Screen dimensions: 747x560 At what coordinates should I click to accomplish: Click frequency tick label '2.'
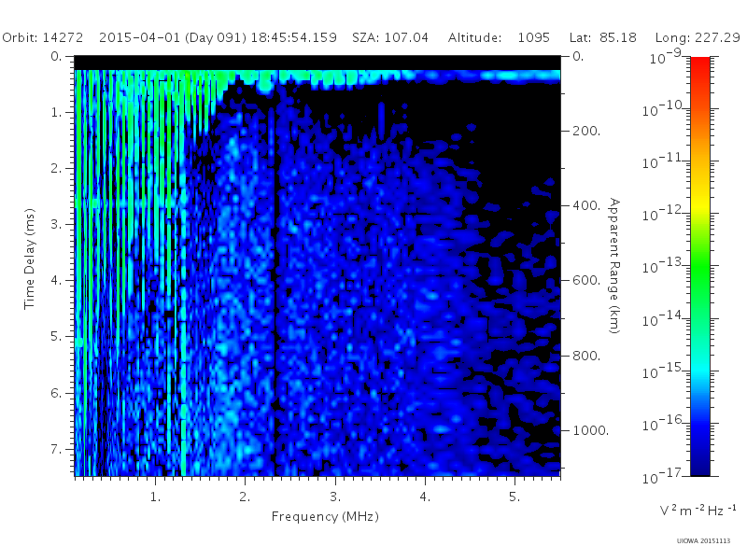pos(245,497)
